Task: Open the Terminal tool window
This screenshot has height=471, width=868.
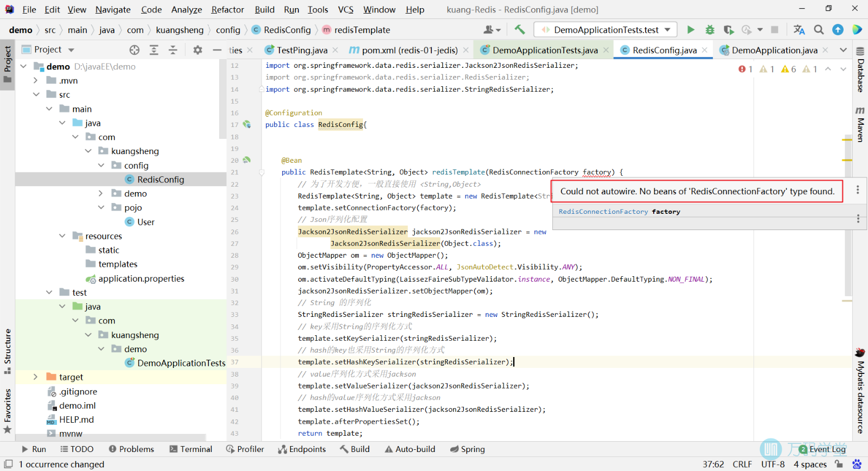Action: click(x=191, y=449)
